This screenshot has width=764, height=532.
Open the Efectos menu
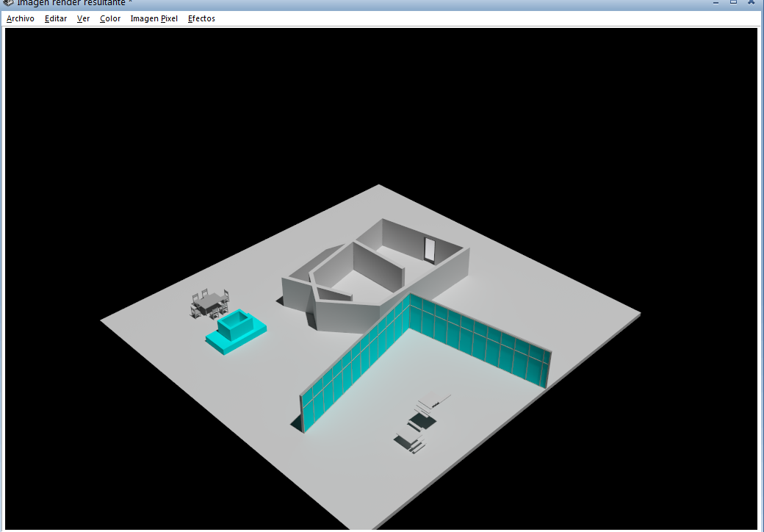coord(201,18)
